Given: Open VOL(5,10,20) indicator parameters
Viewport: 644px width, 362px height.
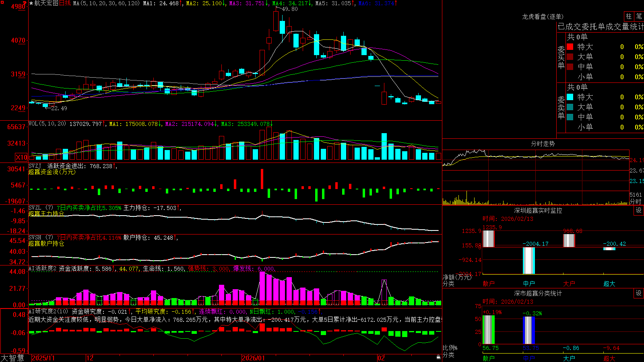Looking at the screenshot, I should (x=47, y=124).
